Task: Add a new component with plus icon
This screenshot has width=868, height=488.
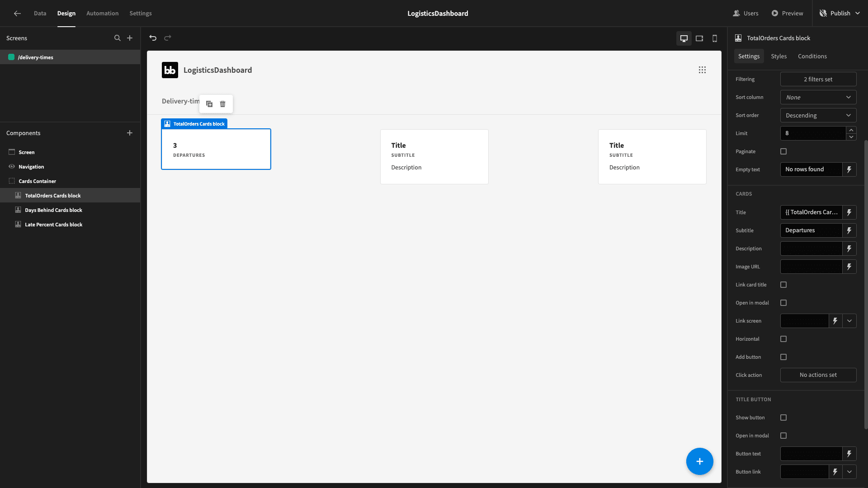Action: 130,133
